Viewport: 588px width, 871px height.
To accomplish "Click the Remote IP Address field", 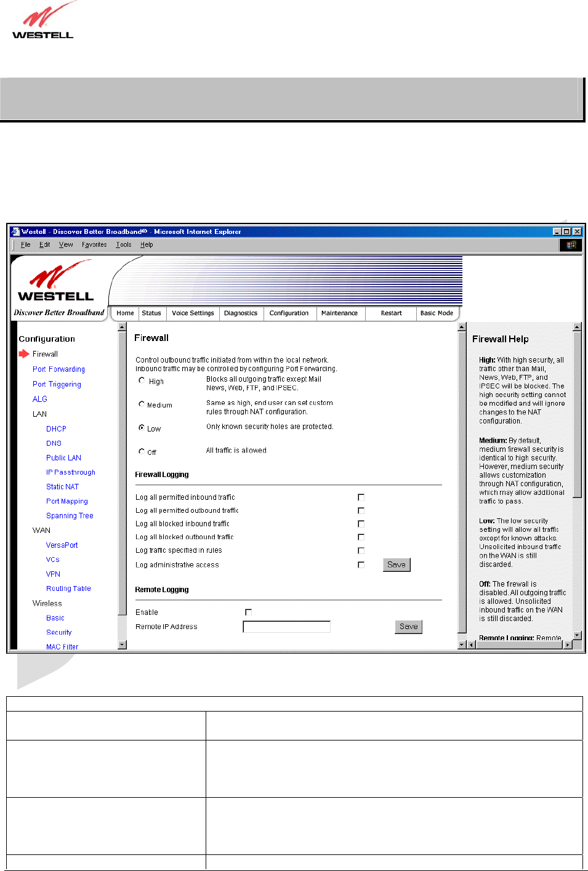I will [287, 627].
